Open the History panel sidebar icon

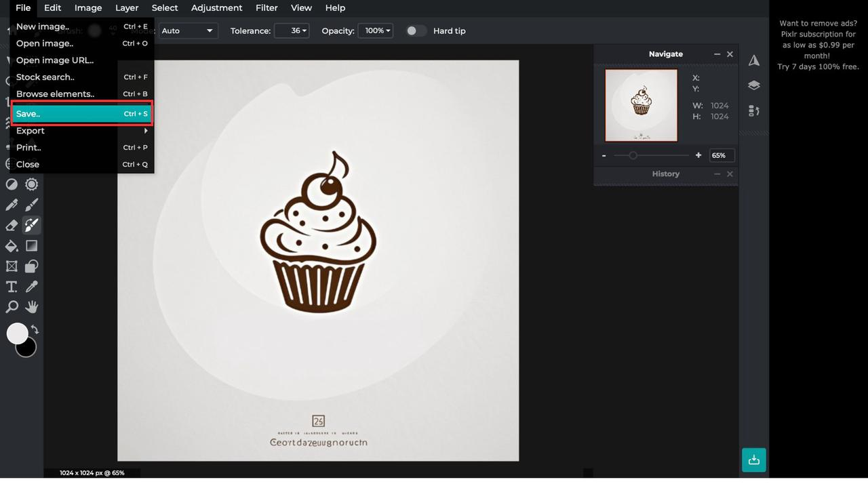(x=754, y=110)
